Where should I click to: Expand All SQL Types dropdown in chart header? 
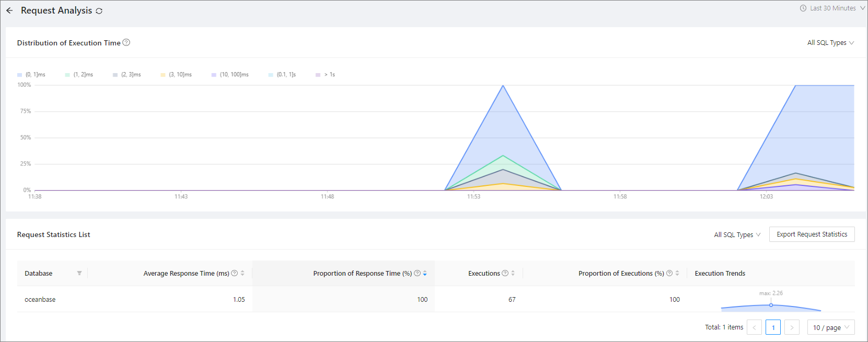coord(830,43)
